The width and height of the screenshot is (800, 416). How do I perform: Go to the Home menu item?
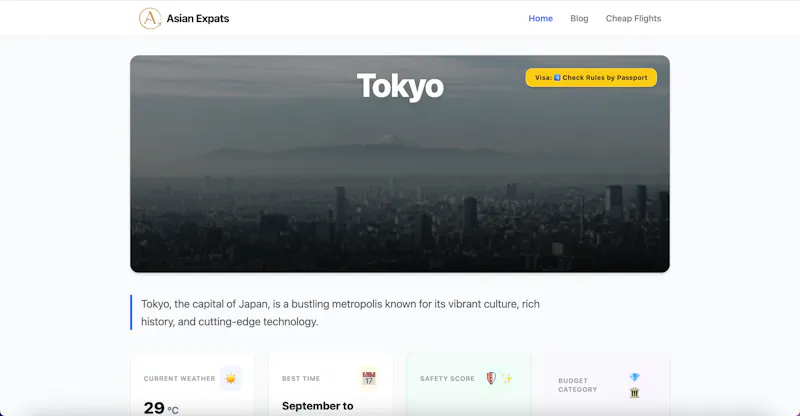tap(540, 18)
